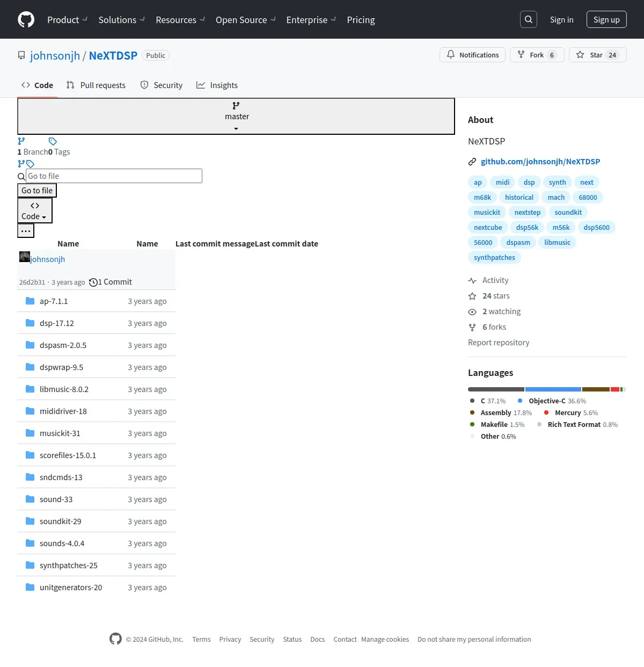Expand the Resources menu

tap(180, 19)
